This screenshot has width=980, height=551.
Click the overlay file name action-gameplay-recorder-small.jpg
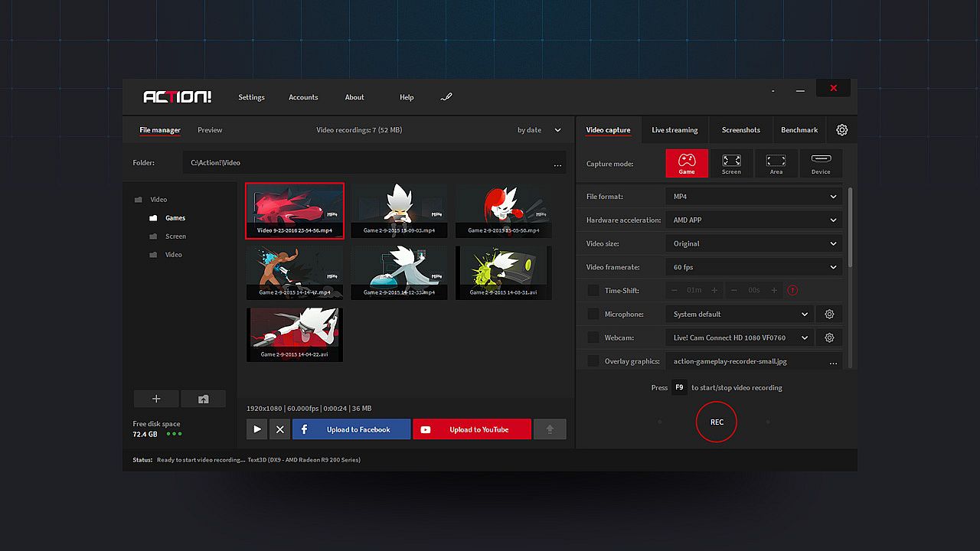tap(730, 361)
